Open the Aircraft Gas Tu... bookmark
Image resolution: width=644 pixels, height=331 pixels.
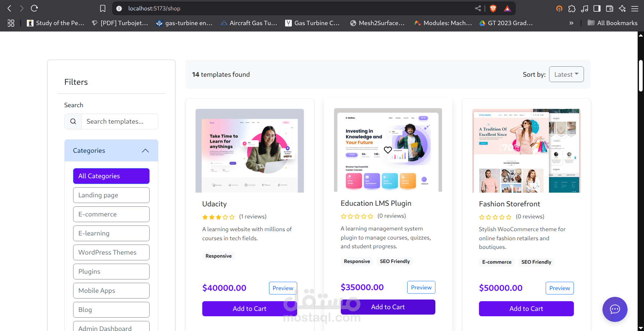(x=249, y=23)
